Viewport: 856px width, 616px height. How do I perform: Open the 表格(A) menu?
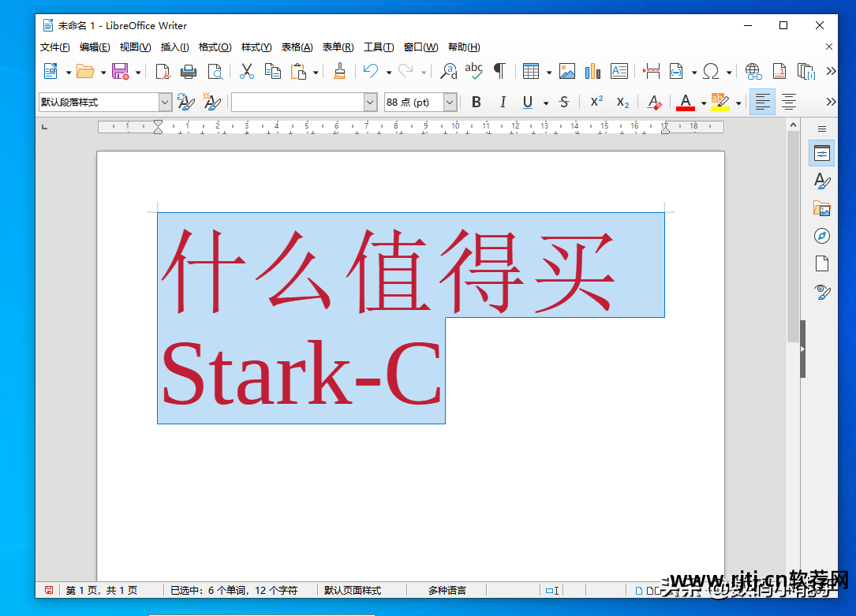coord(297,47)
